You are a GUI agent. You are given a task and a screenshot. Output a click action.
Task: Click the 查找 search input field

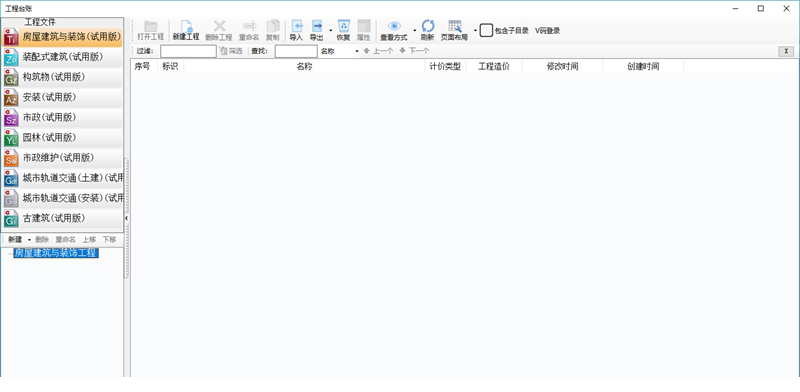click(296, 51)
